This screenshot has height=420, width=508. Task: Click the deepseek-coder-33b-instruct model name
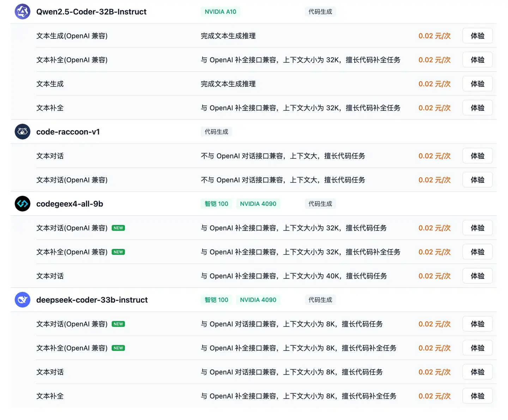click(92, 300)
